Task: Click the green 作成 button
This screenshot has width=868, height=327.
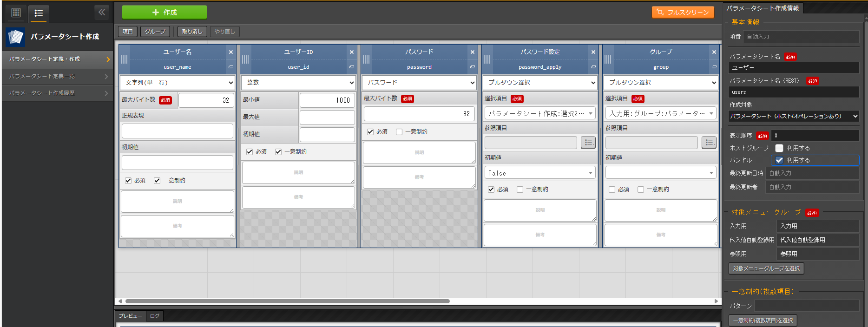Action: (164, 13)
